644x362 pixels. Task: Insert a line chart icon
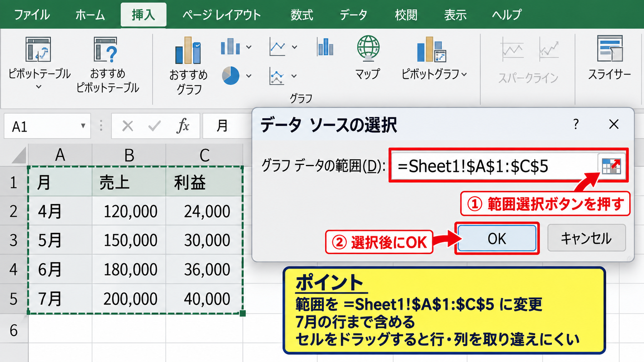(x=277, y=47)
